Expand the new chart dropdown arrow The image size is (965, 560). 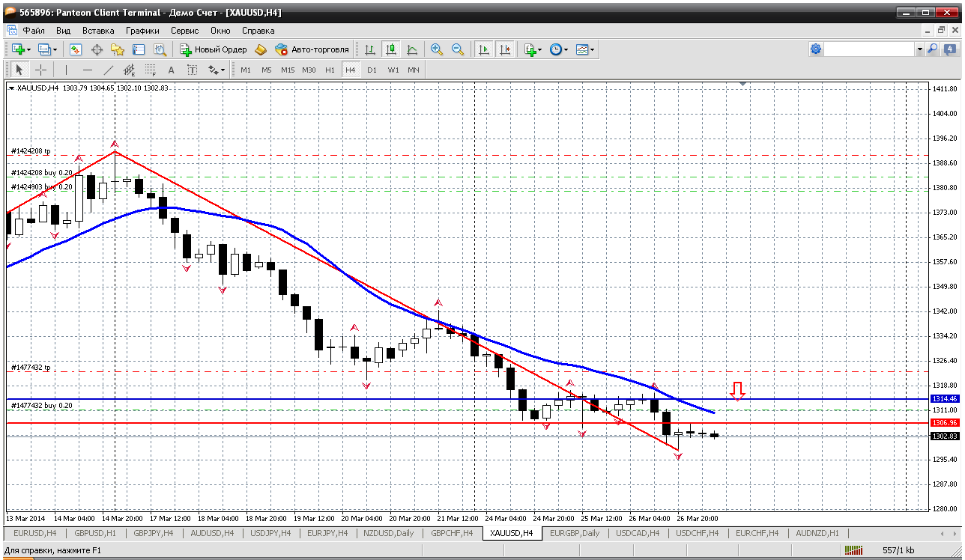(x=29, y=49)
